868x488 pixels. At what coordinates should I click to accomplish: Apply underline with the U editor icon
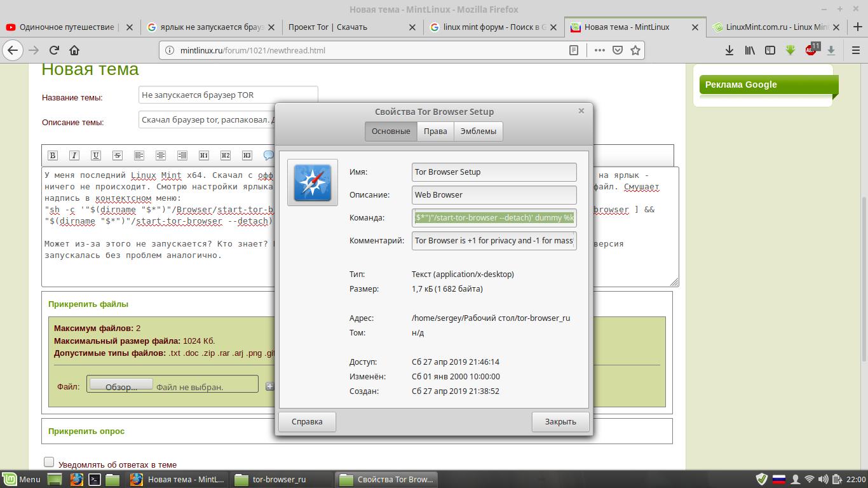[96, 155]
